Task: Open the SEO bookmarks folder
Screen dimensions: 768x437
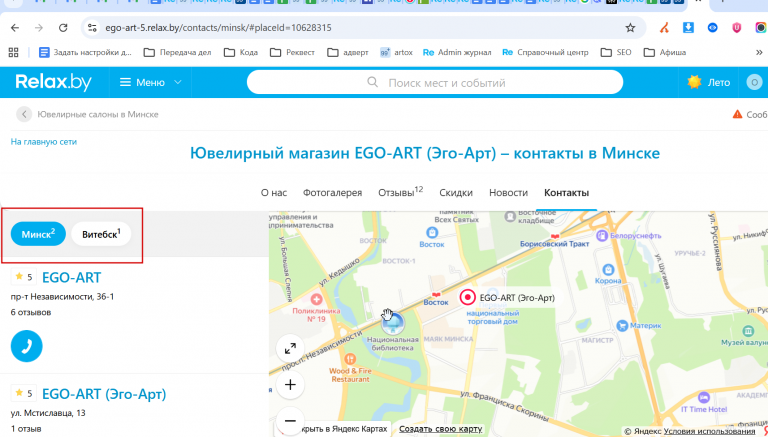Action: 616,52
